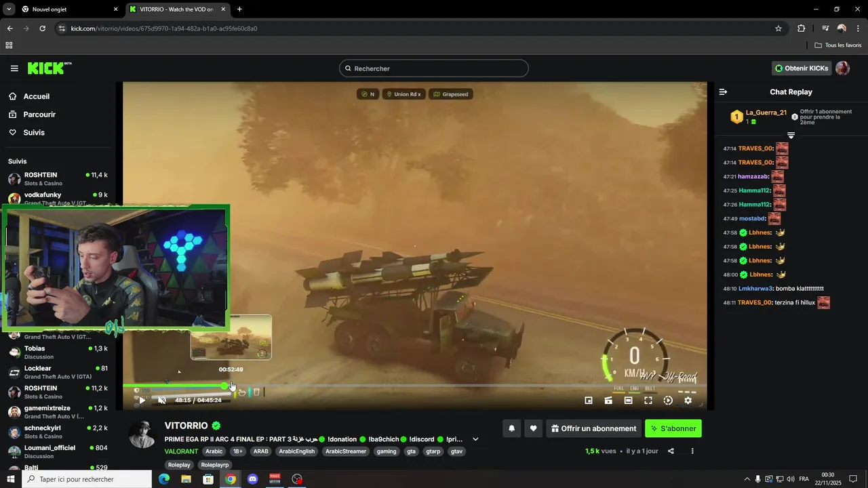
Task: Share the VOD using the share icon
Action: tap(671, 451)
